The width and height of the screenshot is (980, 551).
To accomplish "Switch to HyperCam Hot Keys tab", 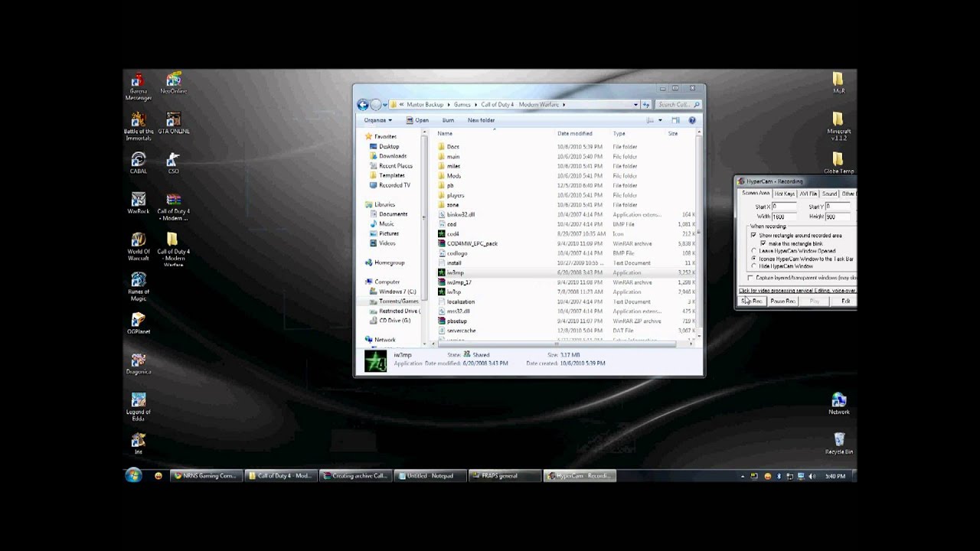I will (x=785, y=194).
